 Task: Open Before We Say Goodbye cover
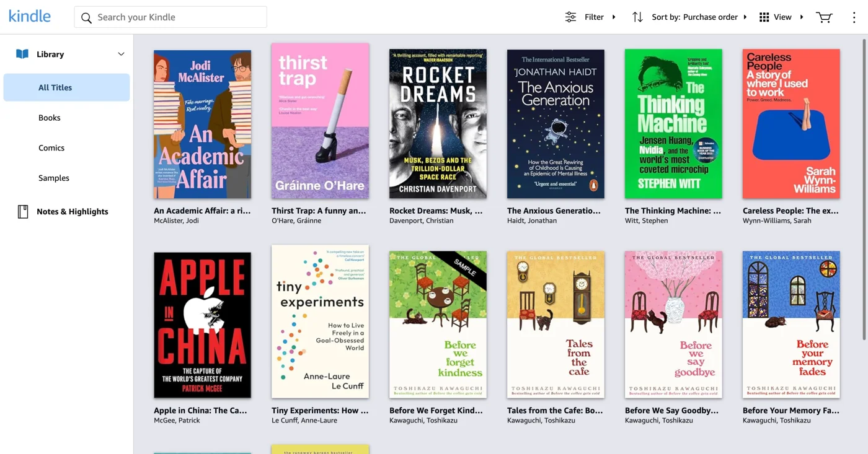(x=673, y=325)
